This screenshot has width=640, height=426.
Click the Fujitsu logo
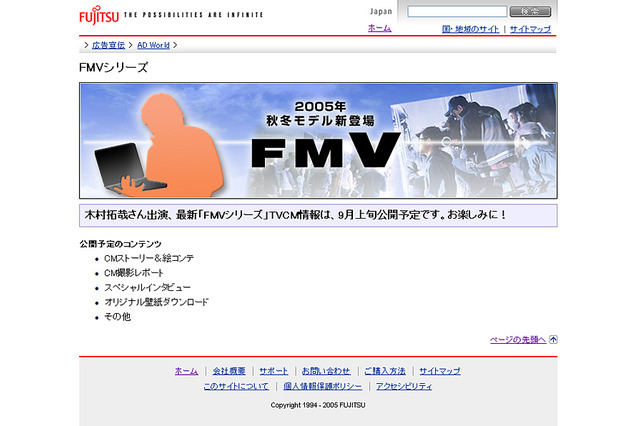coord(99,16)
